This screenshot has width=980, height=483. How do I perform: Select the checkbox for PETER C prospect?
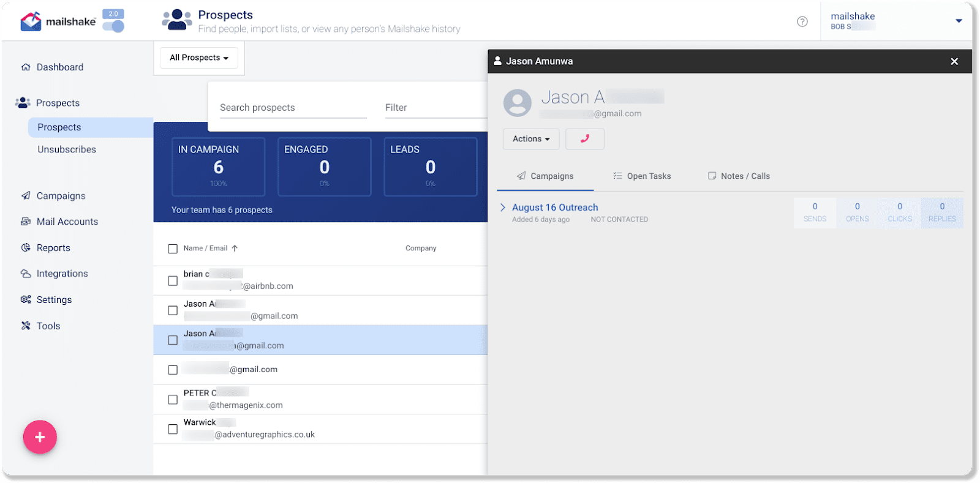tap(173, 400)
